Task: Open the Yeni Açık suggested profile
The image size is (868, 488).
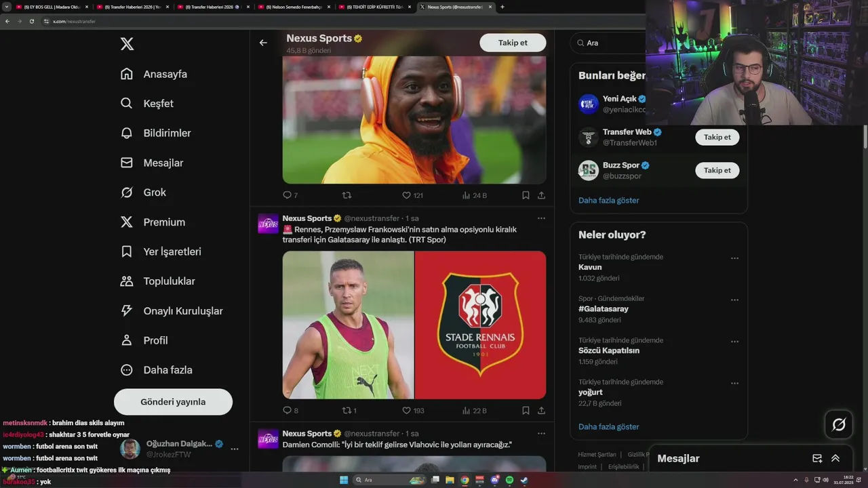Action: pyautogui.click(x=612, y=104)
